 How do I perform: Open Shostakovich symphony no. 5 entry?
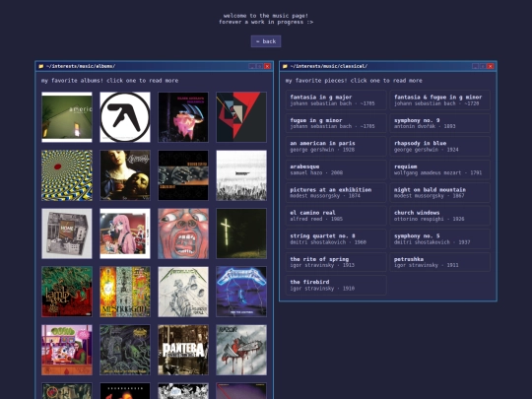click(x=439, y=238)
